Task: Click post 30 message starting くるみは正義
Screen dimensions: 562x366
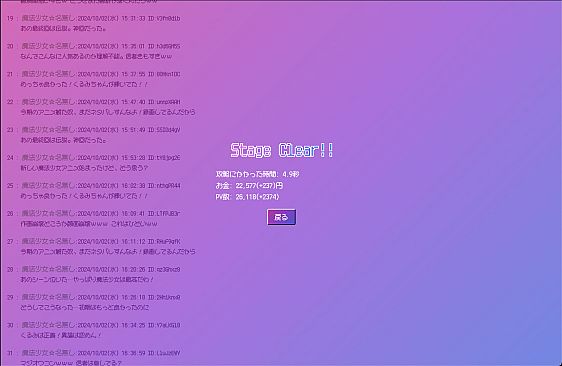Action: coord(61,335)
